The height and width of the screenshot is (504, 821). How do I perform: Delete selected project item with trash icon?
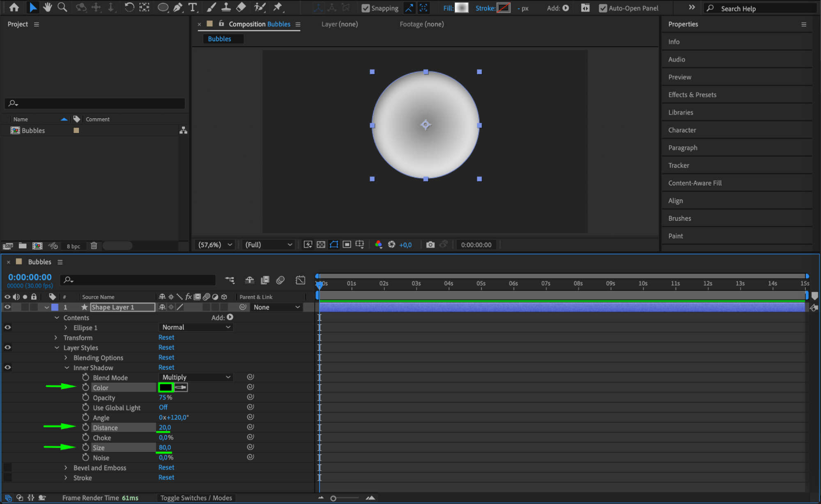[x=94, y=245]
